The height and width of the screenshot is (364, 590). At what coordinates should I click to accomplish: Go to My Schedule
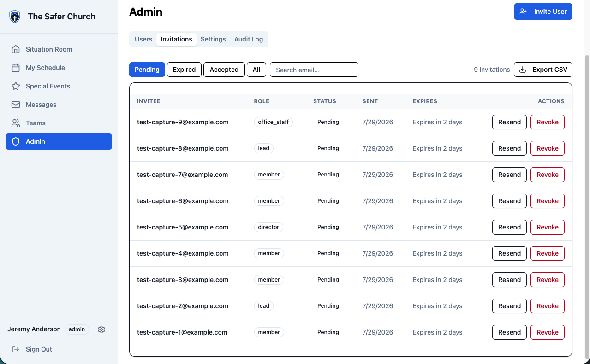(59, 68)
